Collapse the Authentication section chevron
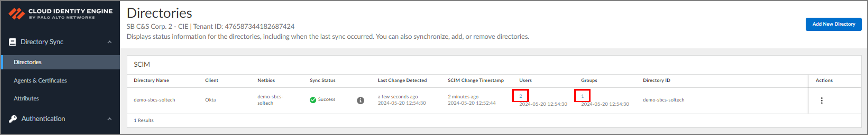The width and height of the screenshot is (868, 135). point(110,119)
